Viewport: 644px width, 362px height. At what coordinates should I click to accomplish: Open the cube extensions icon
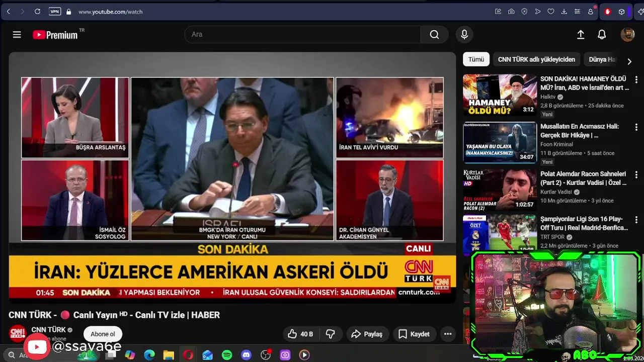click(x=622, y=12)
